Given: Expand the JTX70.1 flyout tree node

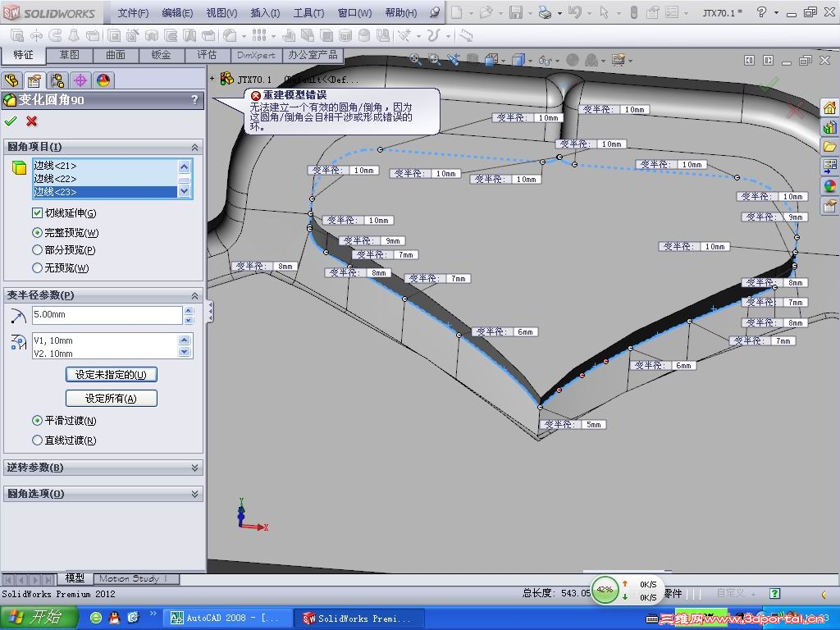Looking at the screenshot, I should point(212,79).
